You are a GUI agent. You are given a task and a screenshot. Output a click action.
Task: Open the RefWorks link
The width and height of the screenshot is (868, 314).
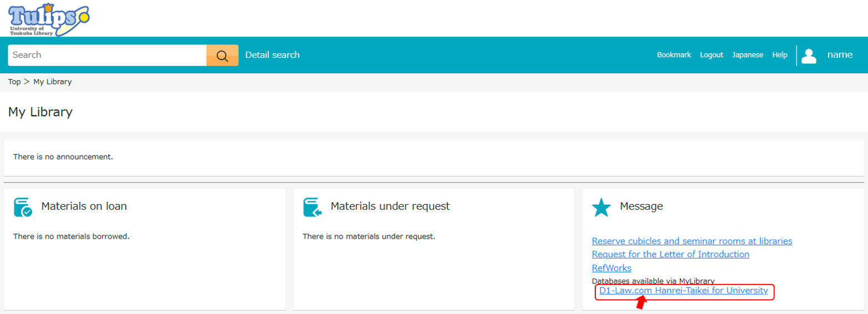(611, 268)
